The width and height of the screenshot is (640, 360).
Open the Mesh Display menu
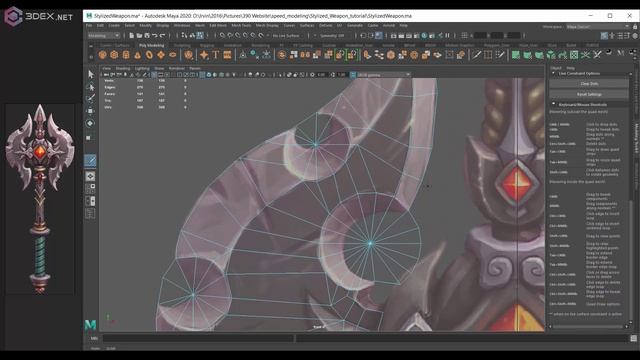click(x=267, y=25)
